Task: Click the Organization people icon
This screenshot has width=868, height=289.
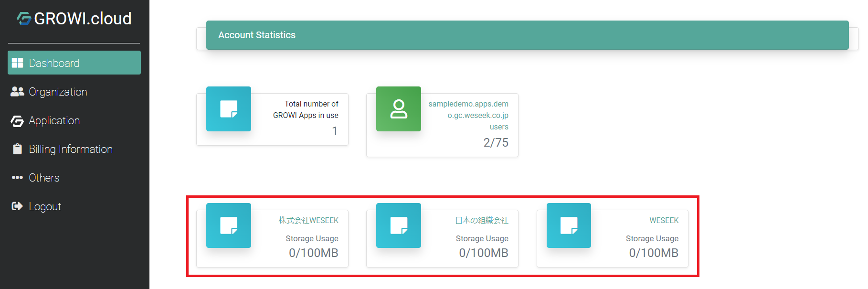Action: pyautogui.click(x=18, y=92)
